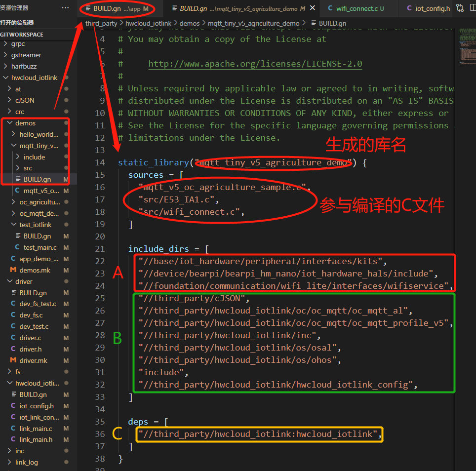Click the static_library keyword on line 14
The image size is (476, 471).
[x=153, y=162]
